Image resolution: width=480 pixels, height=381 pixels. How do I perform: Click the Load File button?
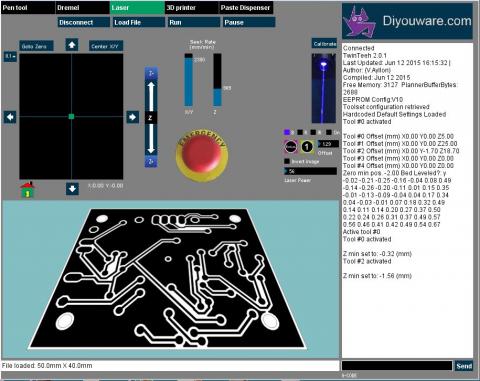tap(138, 22)
